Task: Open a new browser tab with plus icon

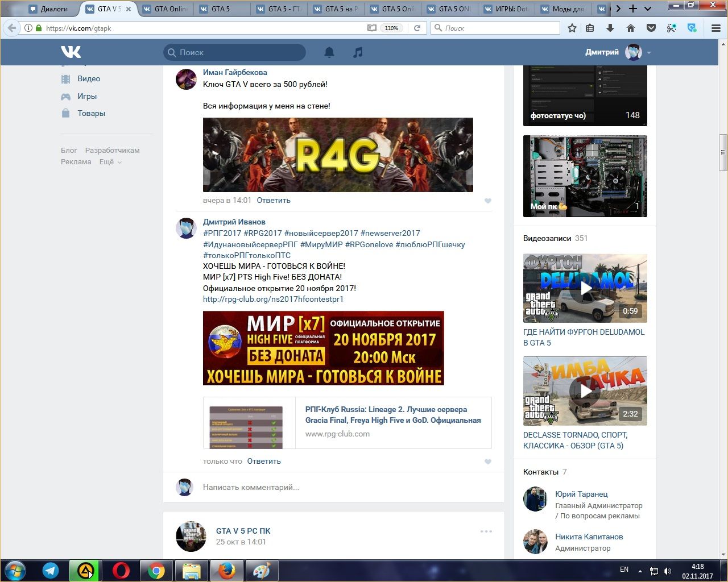Action: pyautogui.click(x=633, y=9)
